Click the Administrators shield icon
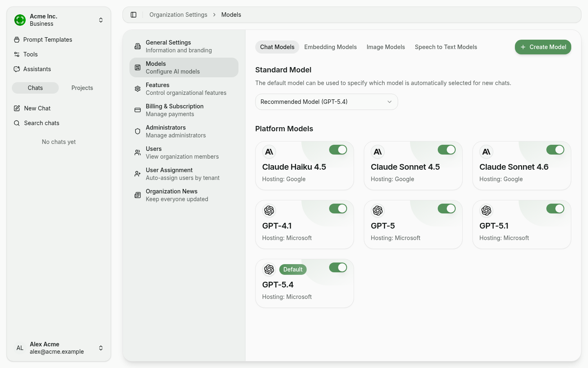This screenshot has height=368, width=588. pos(138,131)
